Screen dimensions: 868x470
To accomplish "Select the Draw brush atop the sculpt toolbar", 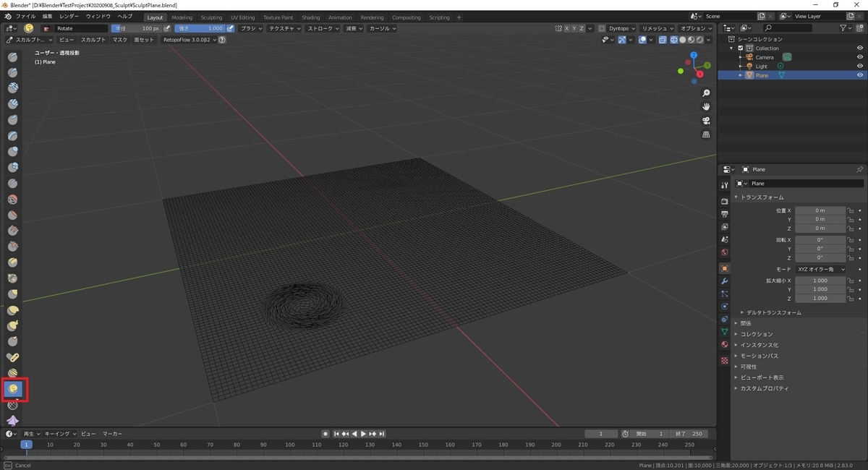I will pos(13,56).
